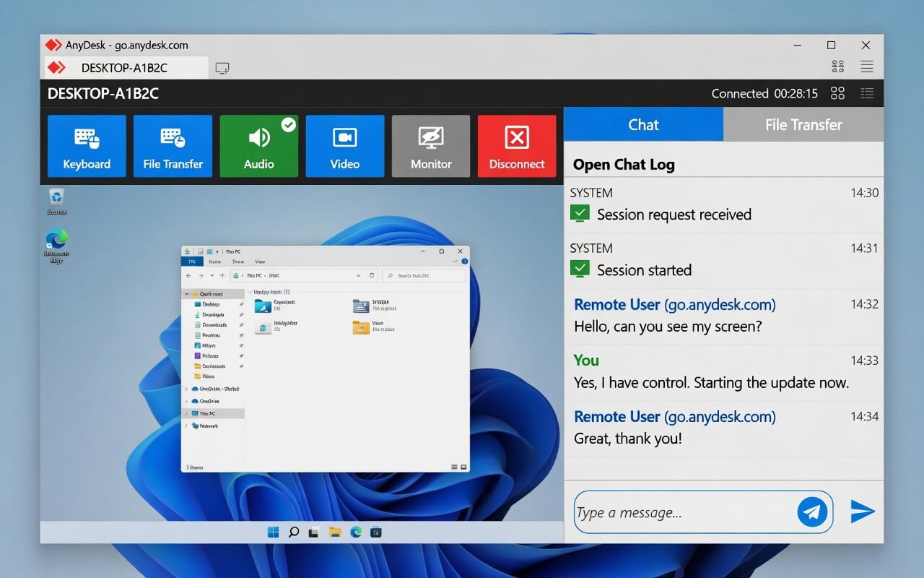Open the Home tab in Explorer's ribbon
Image resolution: width=924 pixels, height=578 pixels.
[214, 262]
